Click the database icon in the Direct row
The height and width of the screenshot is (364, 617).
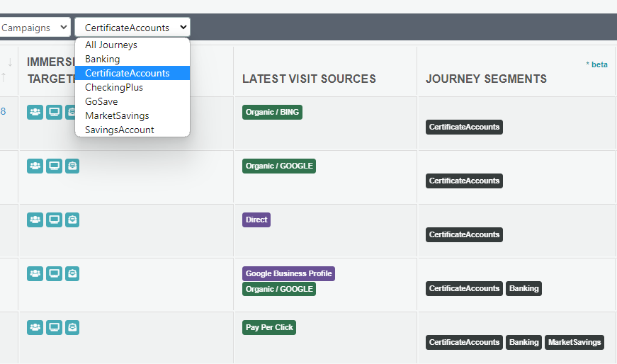coord(72,220)
